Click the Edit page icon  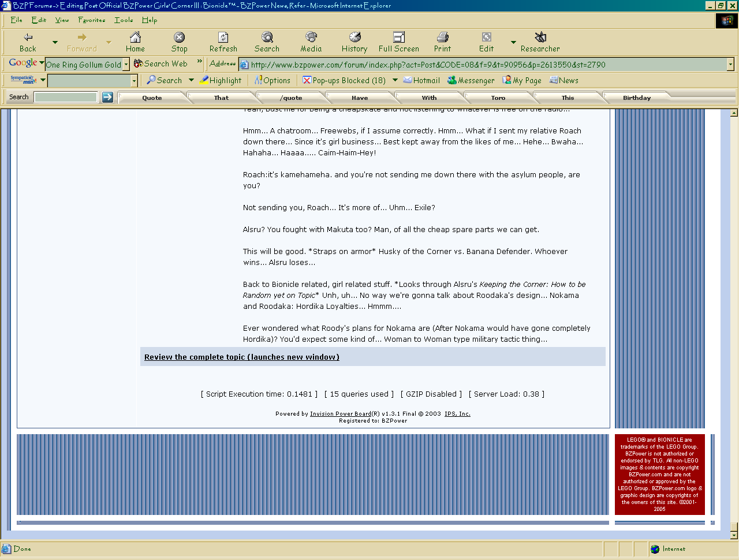click(x=487, y=38)
